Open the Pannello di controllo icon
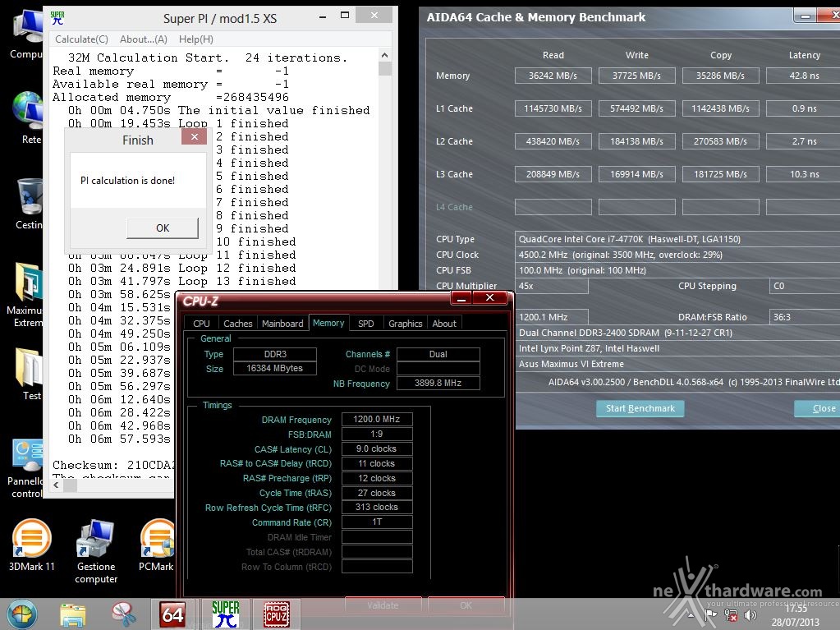Image resolution: width=840 pixels, height=630 pixels. tap(25, 469)
